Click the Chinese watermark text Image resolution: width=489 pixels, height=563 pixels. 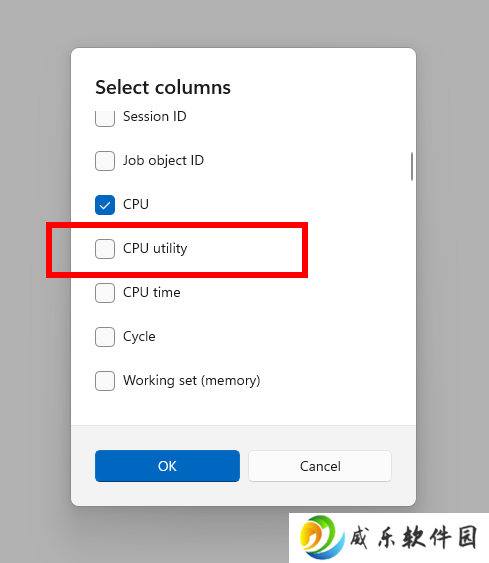(414, 538)
